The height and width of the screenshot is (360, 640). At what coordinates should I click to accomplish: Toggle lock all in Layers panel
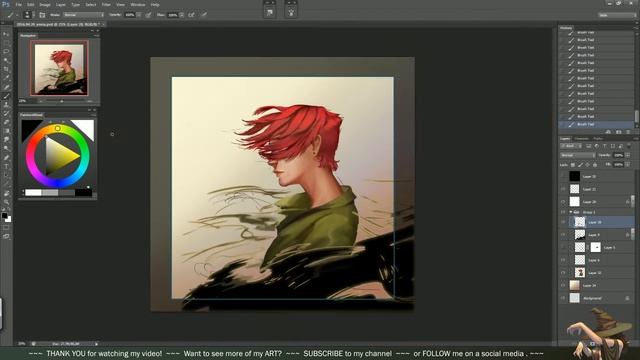595,164
